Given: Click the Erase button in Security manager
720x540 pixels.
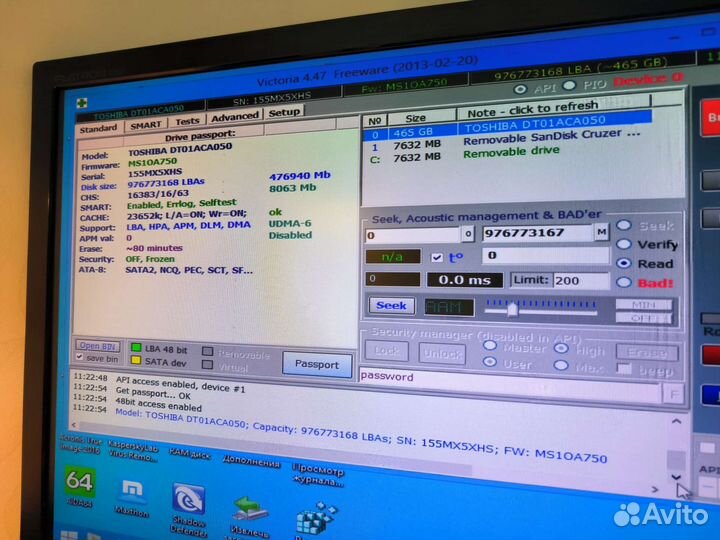Looking at the screenshot, I should 647,353.
